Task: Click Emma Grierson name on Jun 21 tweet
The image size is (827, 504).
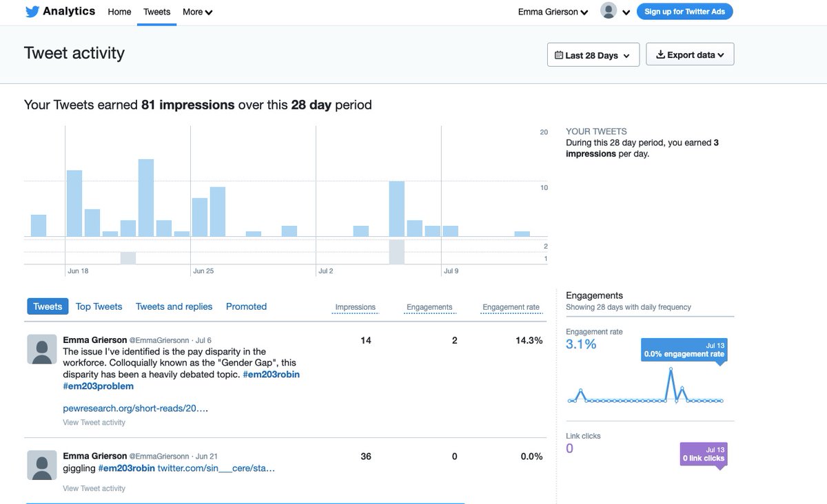Action: pyautogui.click(x=94, y=456)
